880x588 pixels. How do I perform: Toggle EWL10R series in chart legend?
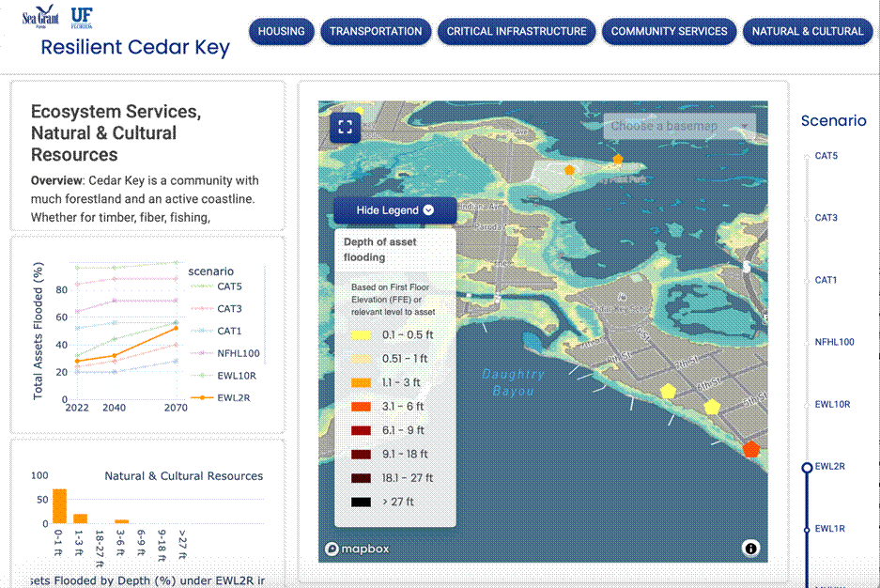tap(224, 376)
